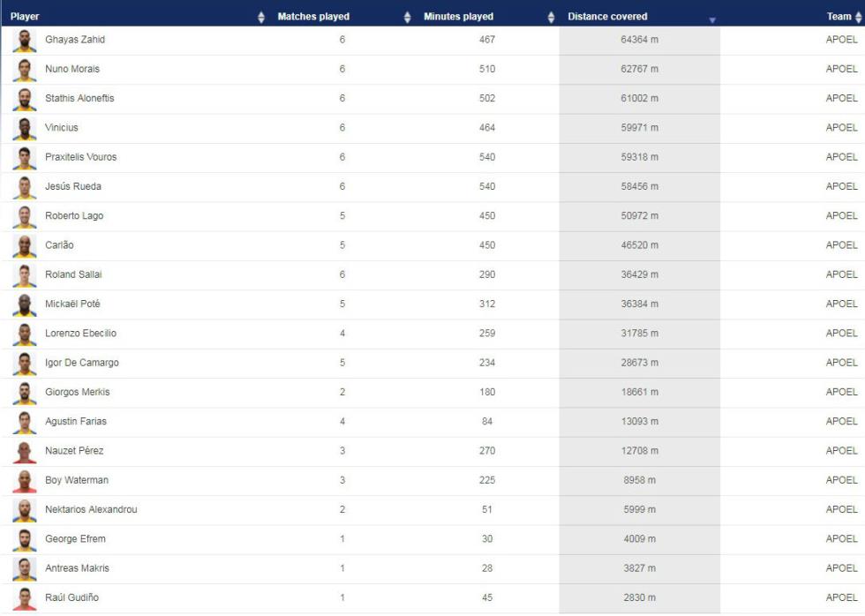This screenshot has width=865, height=616.
Task: Select the name Mickaël Poté
Action: 72,304
